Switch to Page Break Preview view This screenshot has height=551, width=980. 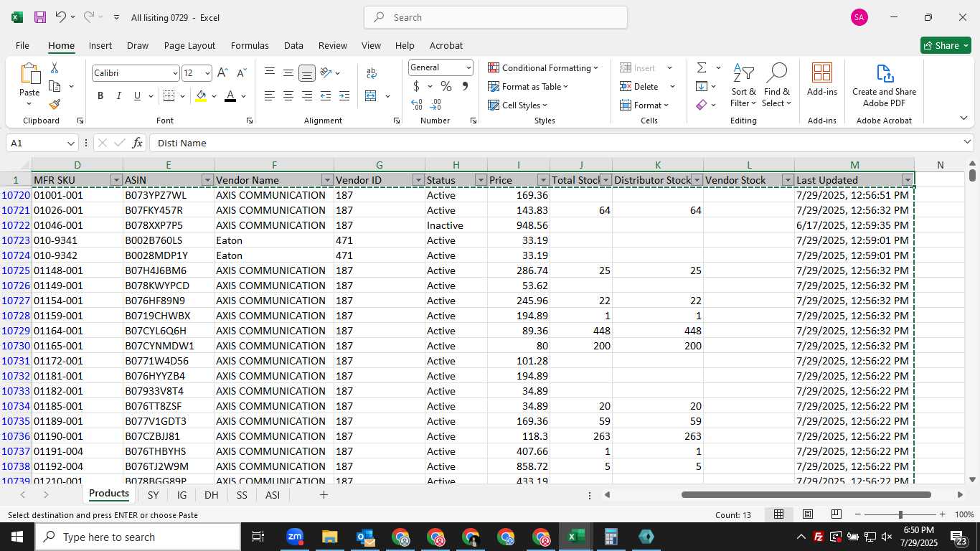click(x=836, y=514)
